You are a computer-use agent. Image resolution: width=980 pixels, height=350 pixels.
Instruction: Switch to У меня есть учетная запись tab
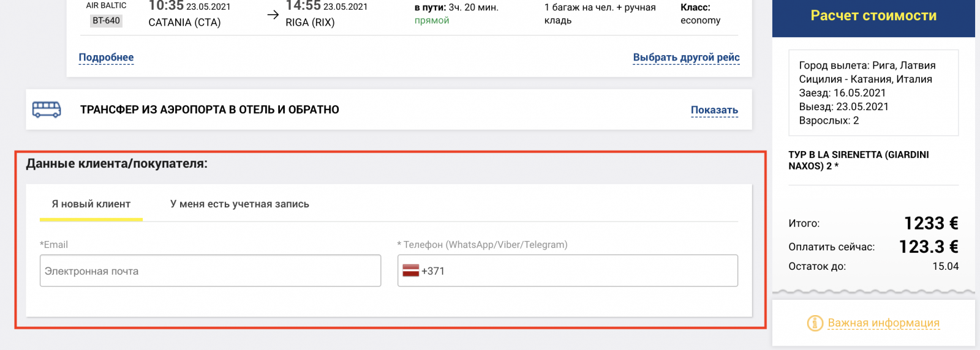pos(239,204)
